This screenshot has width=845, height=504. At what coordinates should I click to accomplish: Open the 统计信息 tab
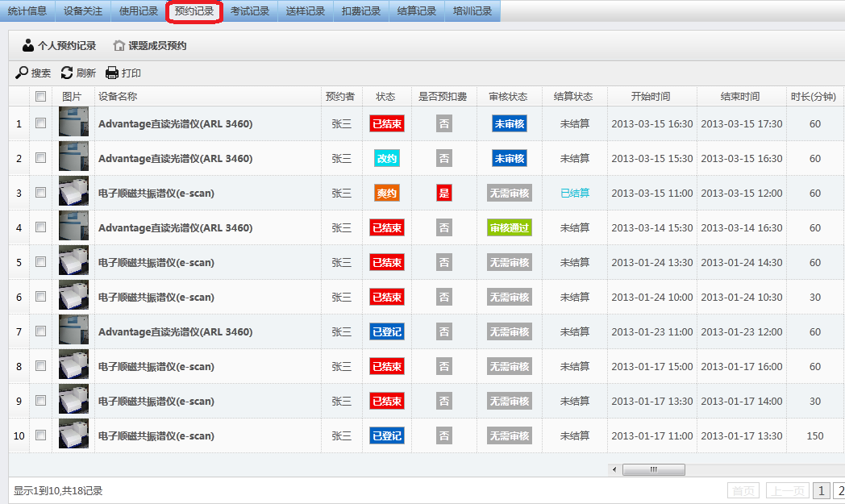click(27, 11)
